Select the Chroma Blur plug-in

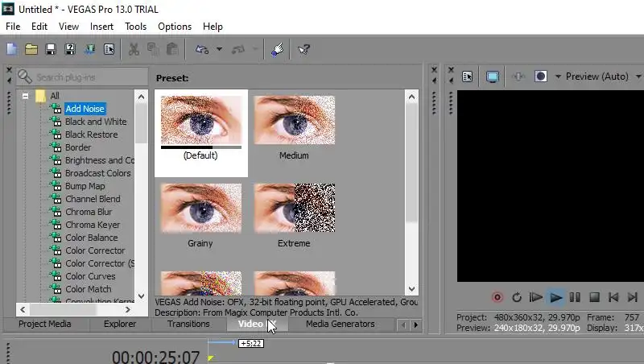89,212
